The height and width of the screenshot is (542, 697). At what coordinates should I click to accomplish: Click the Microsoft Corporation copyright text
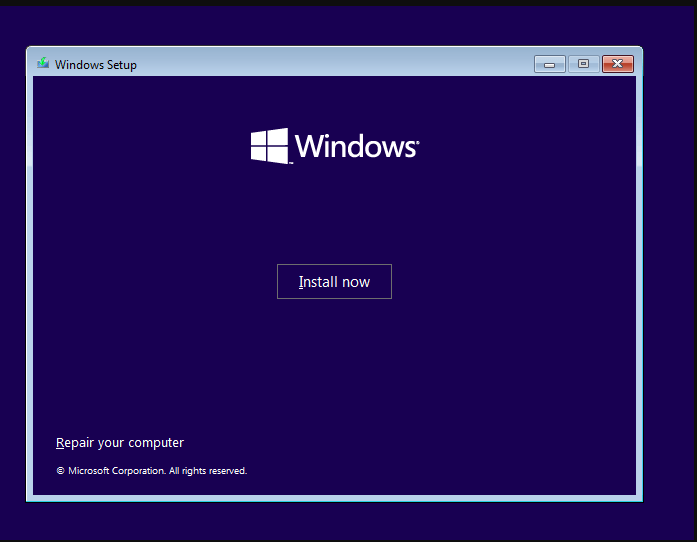pos(152,471)
